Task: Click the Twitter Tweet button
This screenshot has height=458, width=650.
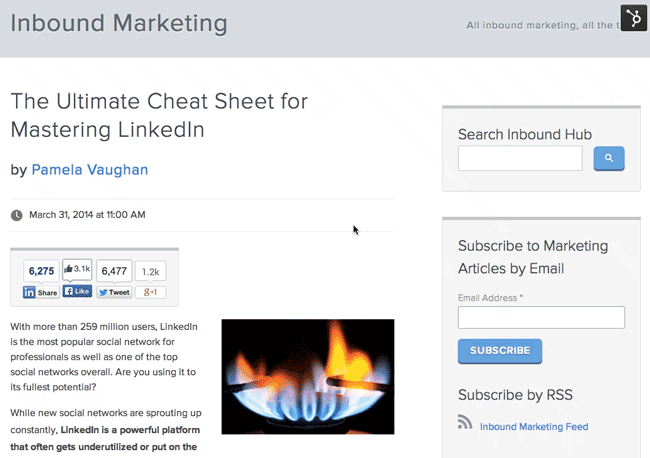Action: point(114,292)
